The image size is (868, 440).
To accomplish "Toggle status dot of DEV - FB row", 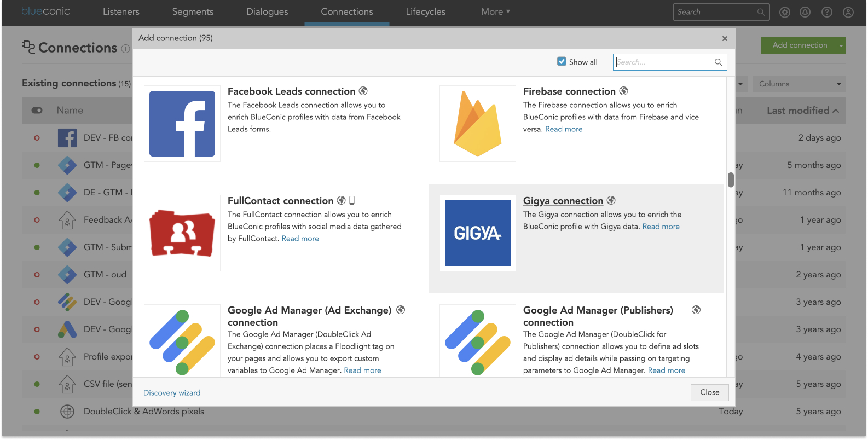I will [x=37, y=138].
